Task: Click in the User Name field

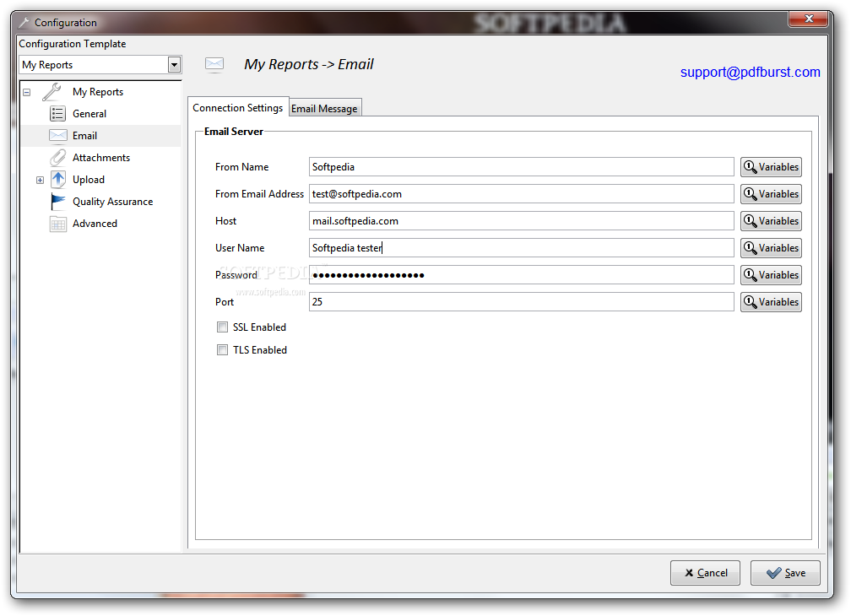Action: click(522, 248)
